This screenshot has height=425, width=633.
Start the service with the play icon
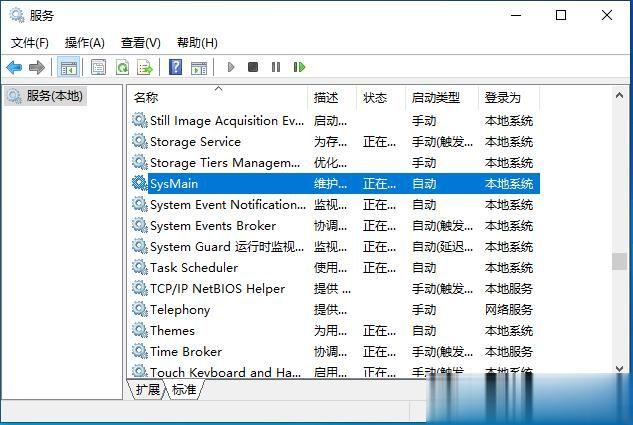(231, 67)
